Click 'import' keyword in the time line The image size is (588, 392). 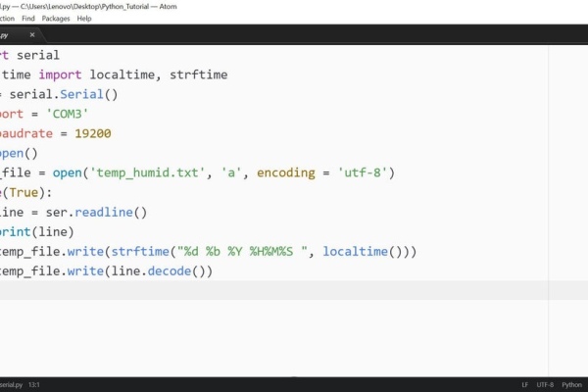60,74
